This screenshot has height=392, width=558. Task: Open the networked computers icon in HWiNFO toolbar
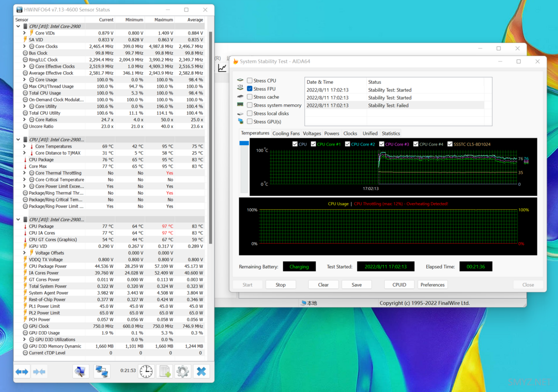(x=102, y=372)
